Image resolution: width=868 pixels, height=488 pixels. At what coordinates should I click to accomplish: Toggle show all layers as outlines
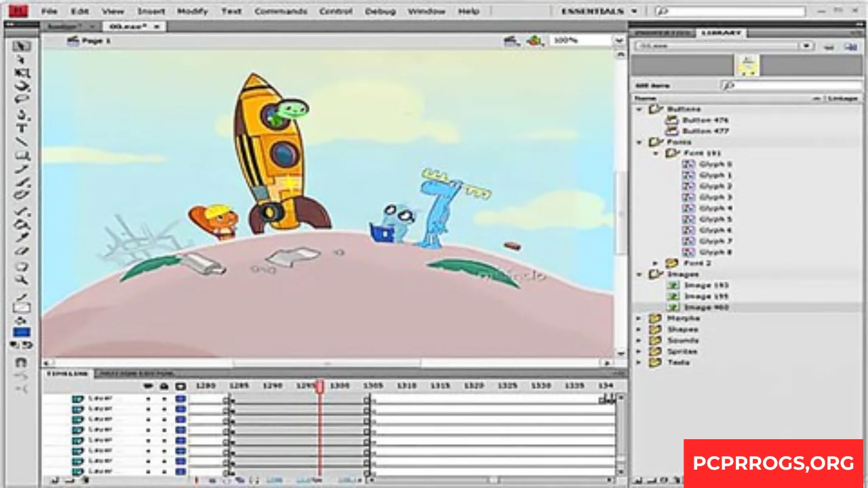pos(180,386)
